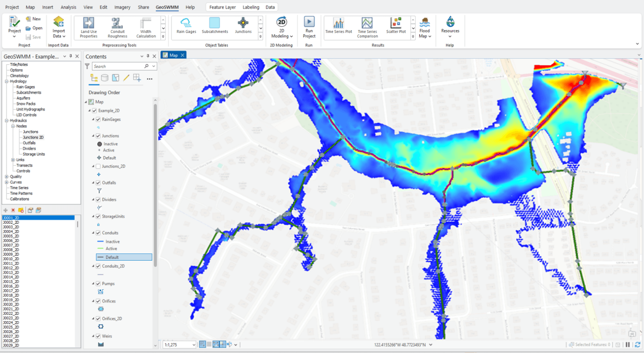Select the Scatter Plot tool

(x=396, y=27)
